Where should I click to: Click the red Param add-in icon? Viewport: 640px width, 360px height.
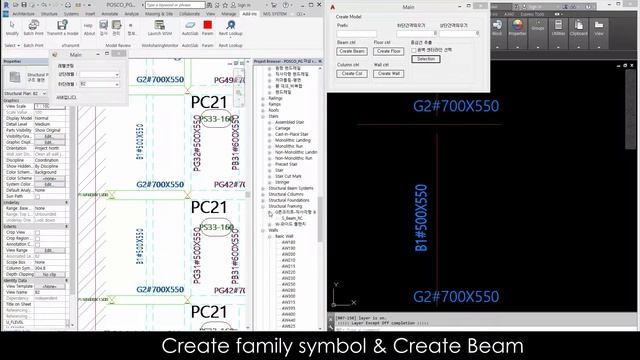207,25
